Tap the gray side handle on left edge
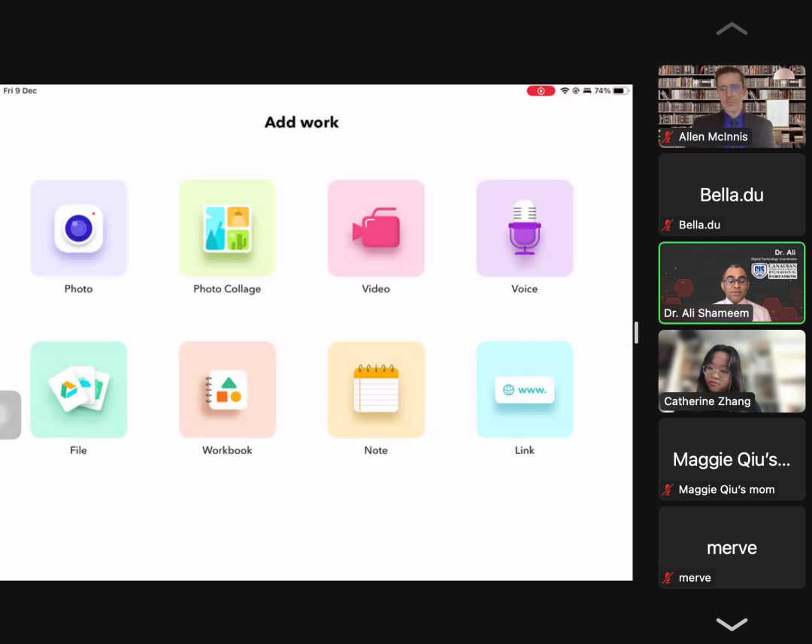 (x=9, y=415)
